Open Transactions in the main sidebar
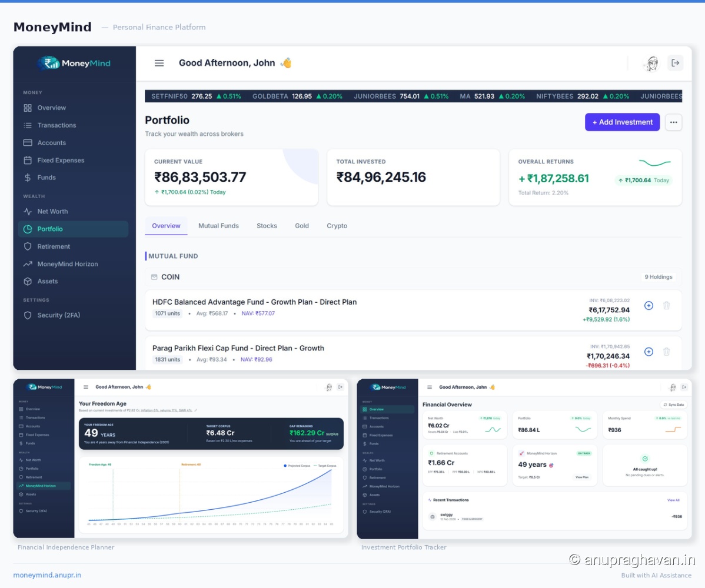This screenshot has height=588, width=705. pos(74,125)
